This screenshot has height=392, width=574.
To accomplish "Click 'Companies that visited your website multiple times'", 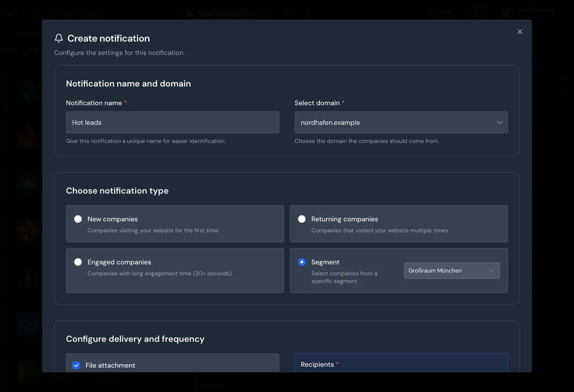I will point(380,230).
